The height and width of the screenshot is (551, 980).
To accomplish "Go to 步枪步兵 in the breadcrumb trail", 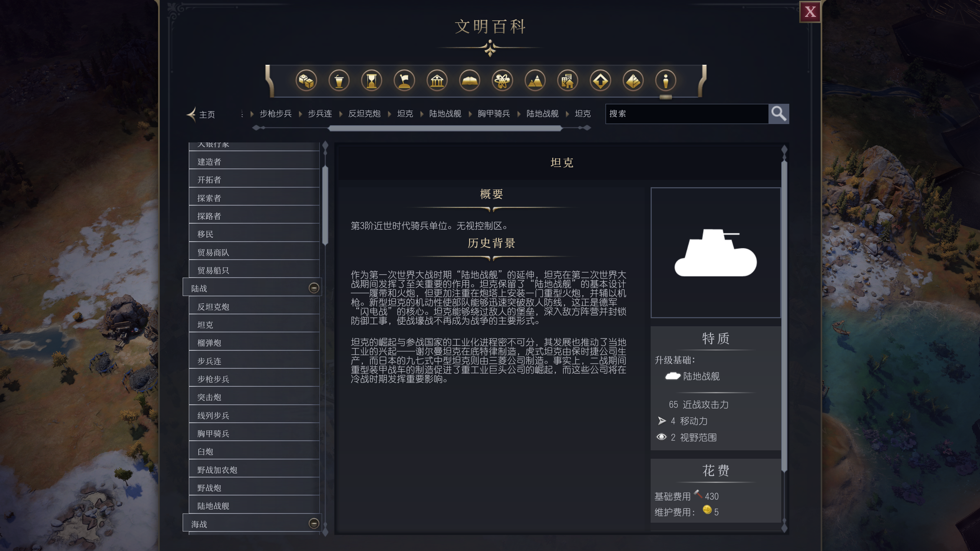I will pyautogui.click(x=276, y=114).
